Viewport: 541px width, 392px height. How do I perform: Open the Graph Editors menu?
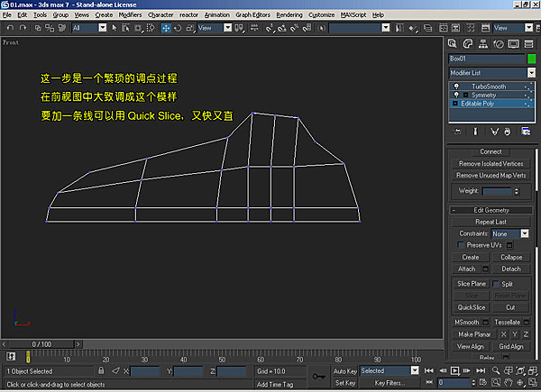(252, 14)
